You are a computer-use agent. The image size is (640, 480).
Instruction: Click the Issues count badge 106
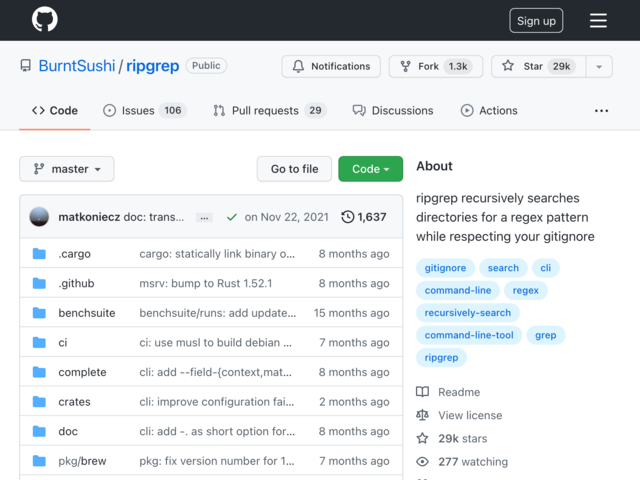(173, 111)
